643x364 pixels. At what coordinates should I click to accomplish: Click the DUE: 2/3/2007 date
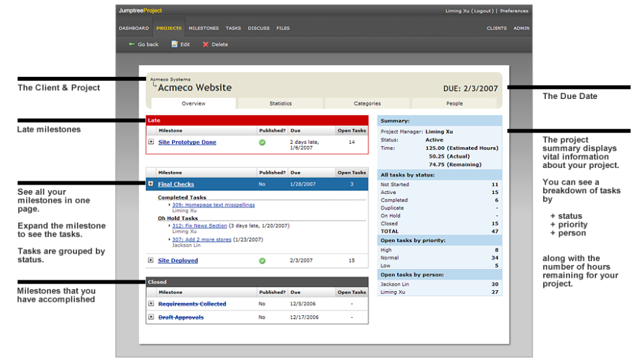pos(470,88)
